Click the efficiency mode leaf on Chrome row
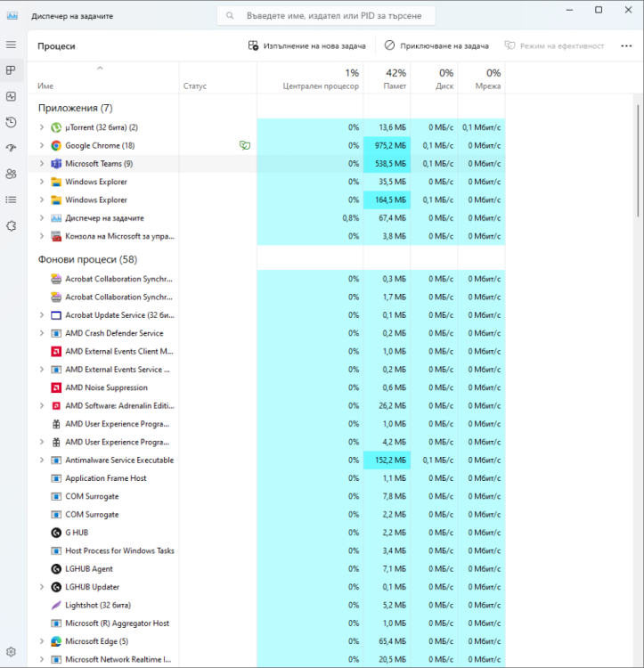The image size is (644, 668). [245, 146]
